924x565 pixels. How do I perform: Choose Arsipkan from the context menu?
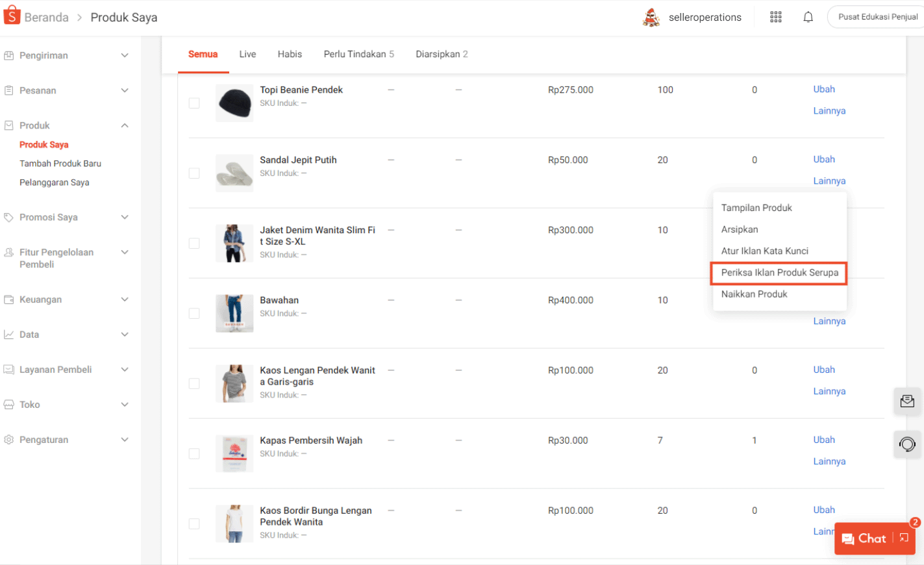(x=740, y=229)
